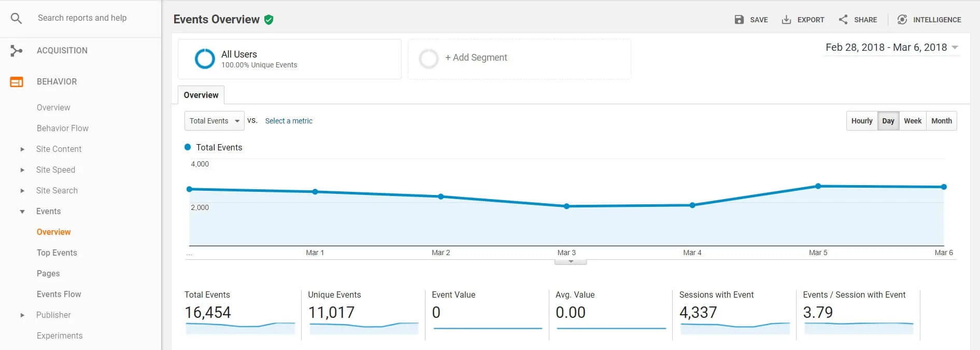Click the green verified shield icon
This screenshot has width=980, height=350.
(x=268, y=20)
